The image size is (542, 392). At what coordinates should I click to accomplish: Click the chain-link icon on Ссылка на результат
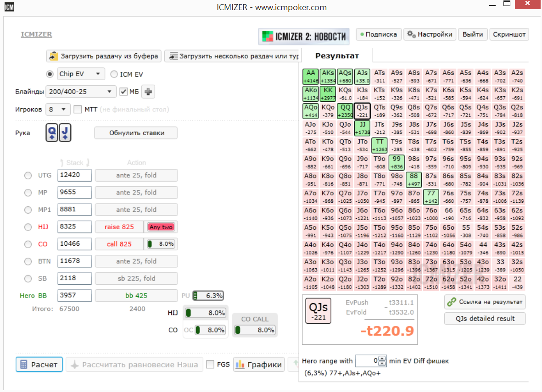(x=452, y=302)
